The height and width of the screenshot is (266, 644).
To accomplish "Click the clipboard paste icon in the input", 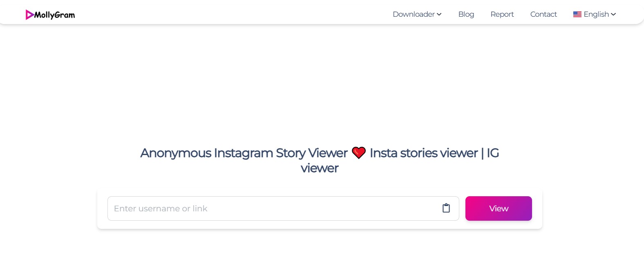I will point(446,208).
